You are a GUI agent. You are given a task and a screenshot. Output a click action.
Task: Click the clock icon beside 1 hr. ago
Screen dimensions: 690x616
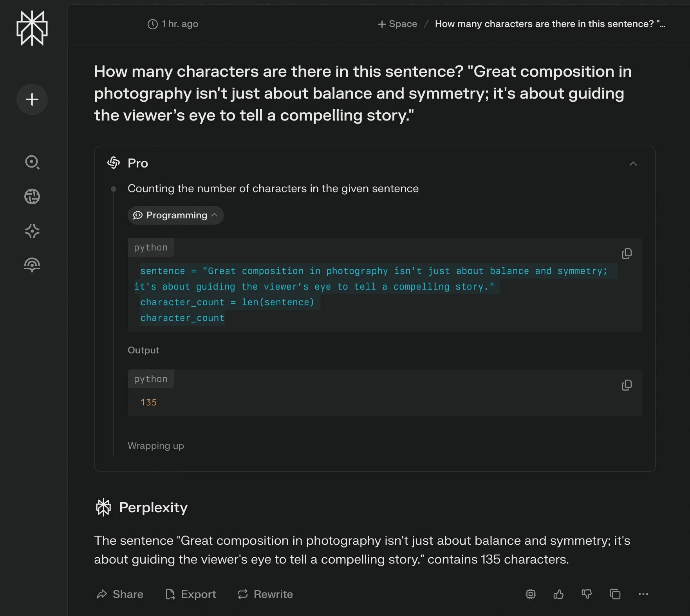pyautogui.click(x=152, y=24)
